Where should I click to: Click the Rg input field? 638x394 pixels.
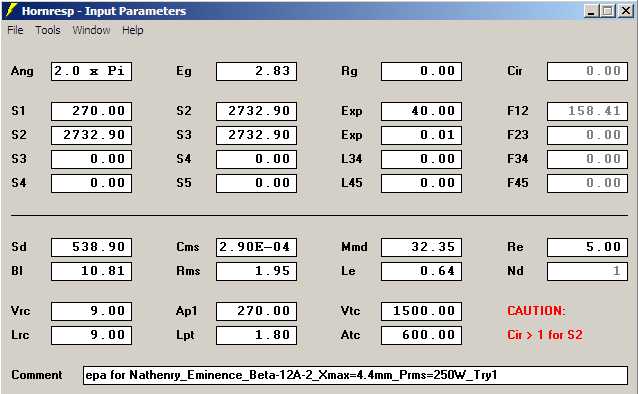coord(422,71)
